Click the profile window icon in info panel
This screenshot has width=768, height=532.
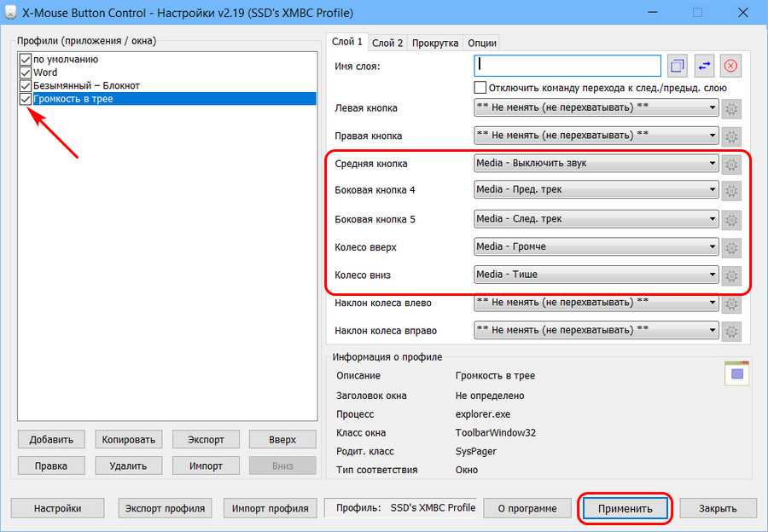pyautogui.click(x=736, y=373)
